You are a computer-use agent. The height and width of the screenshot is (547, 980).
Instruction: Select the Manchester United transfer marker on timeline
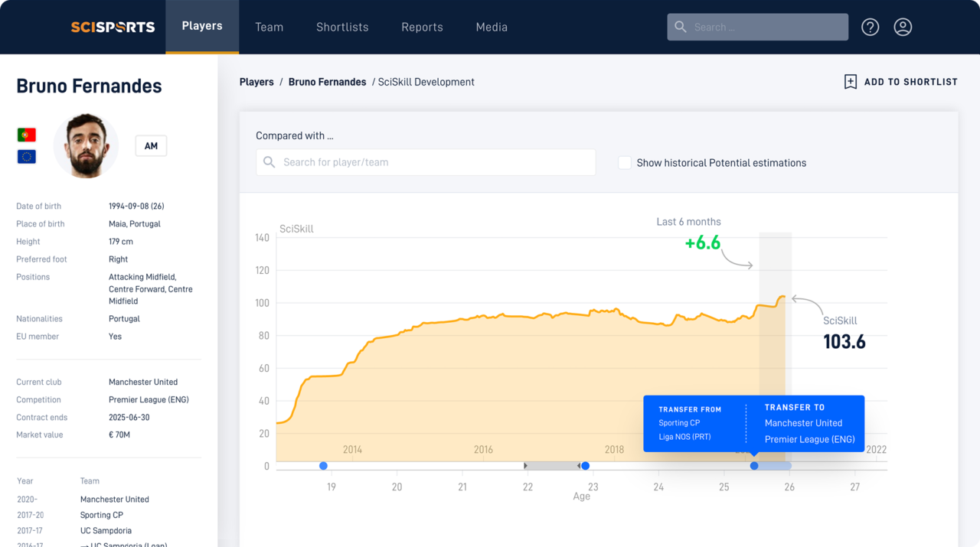tap(754, 465)
